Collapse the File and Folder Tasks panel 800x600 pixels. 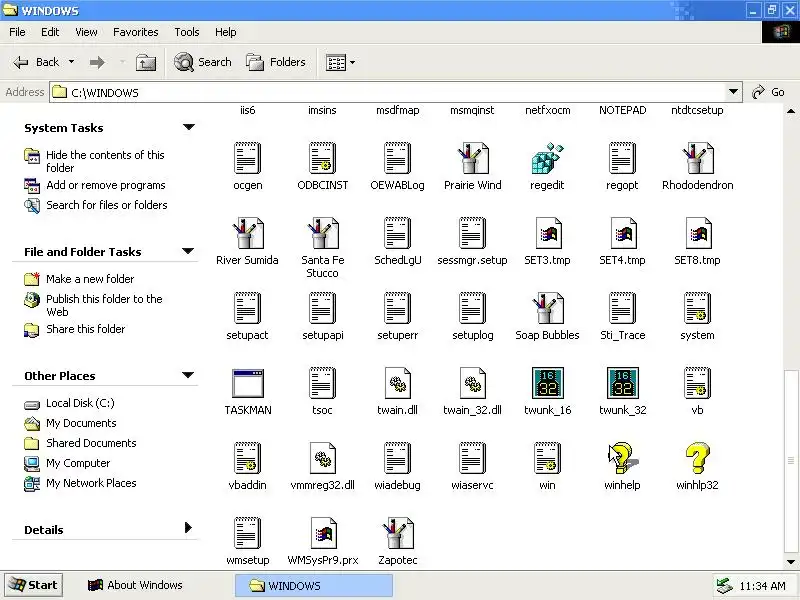click(x=188, y=251)
